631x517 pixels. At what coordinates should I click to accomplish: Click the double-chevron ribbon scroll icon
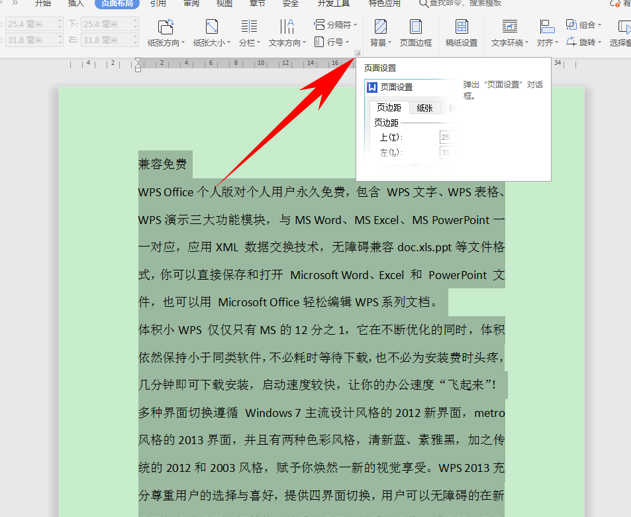[15, 3]
